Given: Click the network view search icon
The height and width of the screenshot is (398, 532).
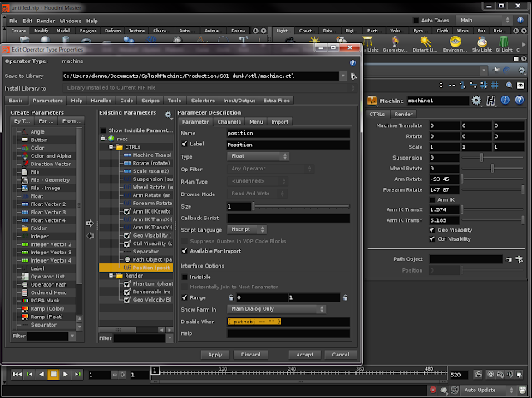Looking at the screenshot, I should point(510,85).
